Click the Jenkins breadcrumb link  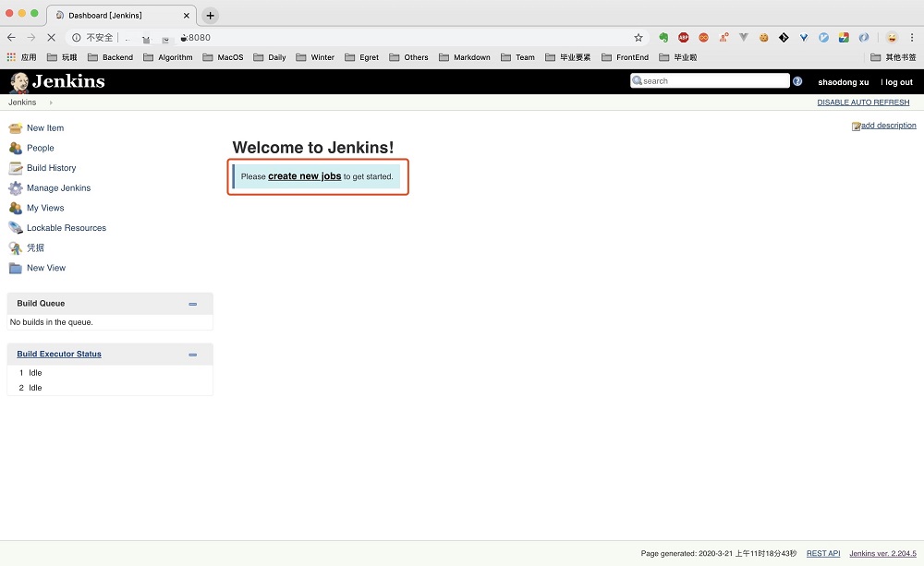pyautogui.click(x=22, y=102)
